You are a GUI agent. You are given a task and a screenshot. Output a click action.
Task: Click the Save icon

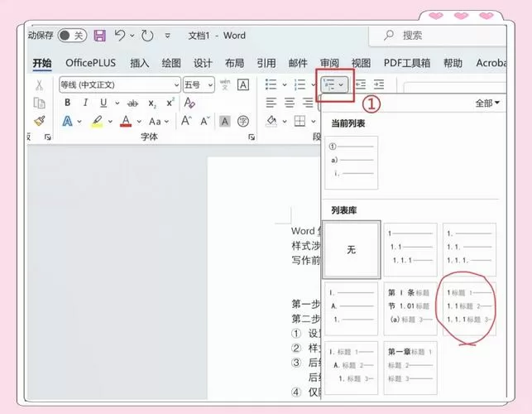[x=99, y=36]
